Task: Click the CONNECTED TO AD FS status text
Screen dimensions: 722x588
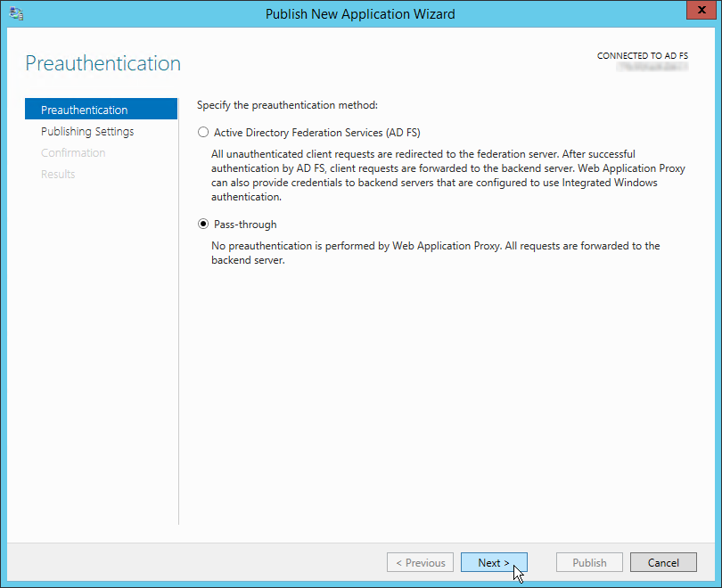Action: 643,55
